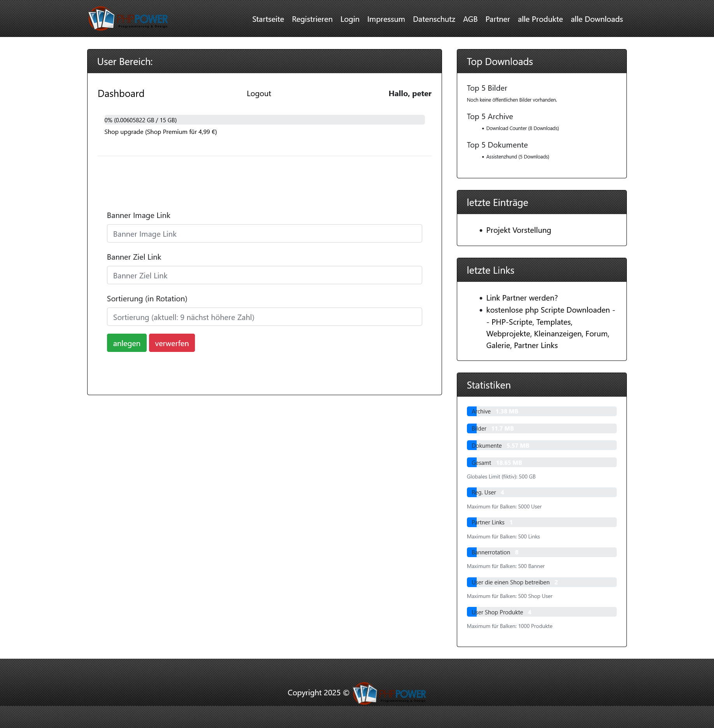Focus the Banner Image Link field
The height and width of the screenshot is (728, 714).
[264, 234]
